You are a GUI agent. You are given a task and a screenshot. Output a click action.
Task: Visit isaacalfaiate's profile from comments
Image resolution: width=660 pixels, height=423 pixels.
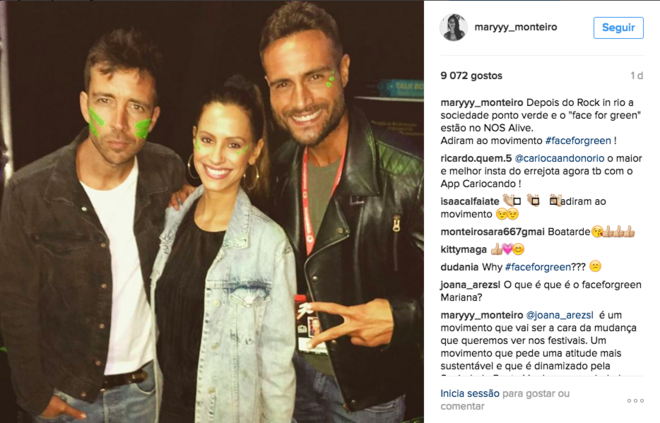[470, 201]
